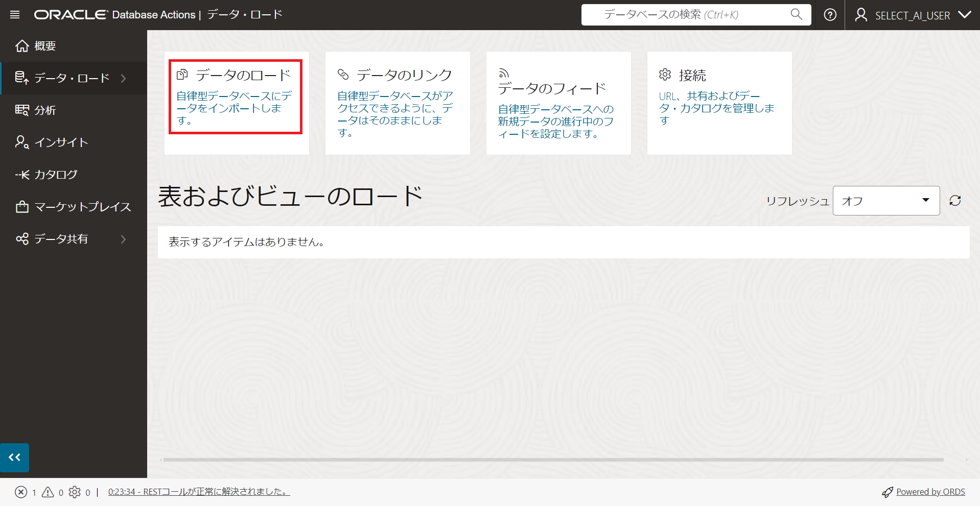The image size is (980, 506).
Task: Click the gear process icon in status bar
Action: pyautogui.click(x=75, y=492)
